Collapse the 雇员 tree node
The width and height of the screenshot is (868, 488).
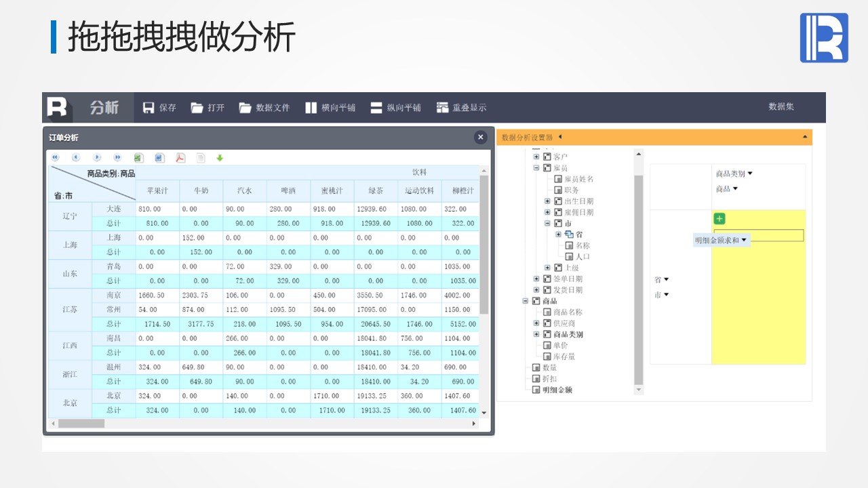click(x=536, y=167)
